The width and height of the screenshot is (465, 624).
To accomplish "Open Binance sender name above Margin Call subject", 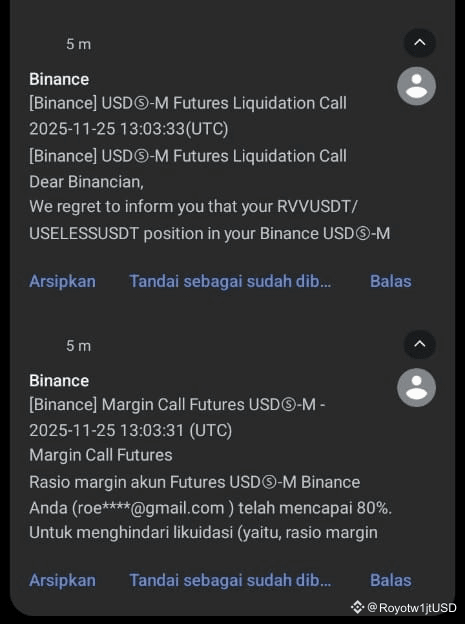I will [59, 381].
